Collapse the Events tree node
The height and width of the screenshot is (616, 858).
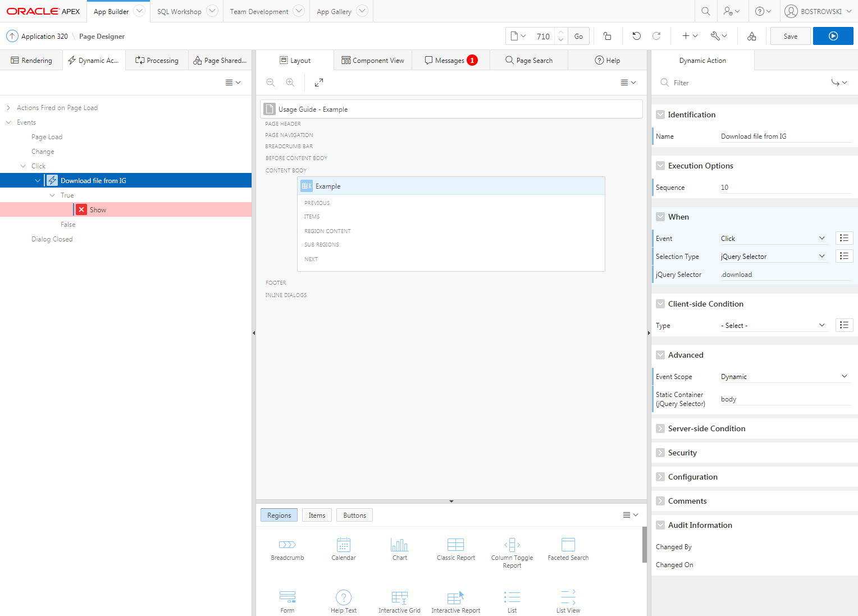tap(8, 122)
